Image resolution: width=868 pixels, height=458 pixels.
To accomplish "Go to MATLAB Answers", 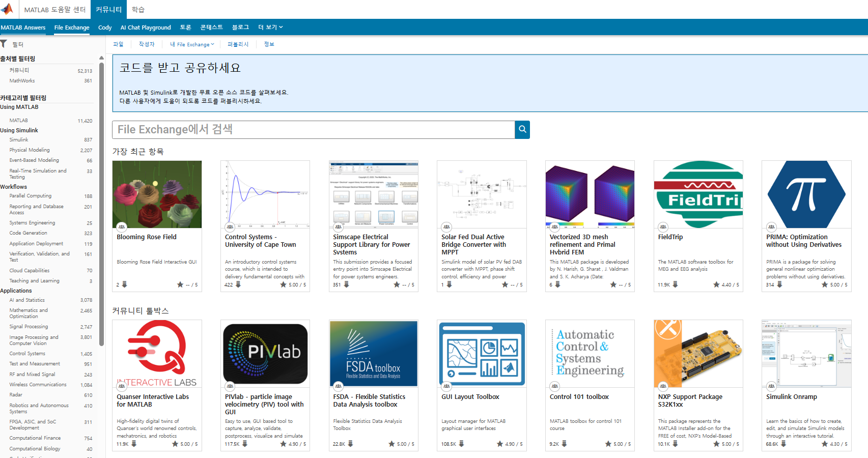I will click(x=23, y=27).
